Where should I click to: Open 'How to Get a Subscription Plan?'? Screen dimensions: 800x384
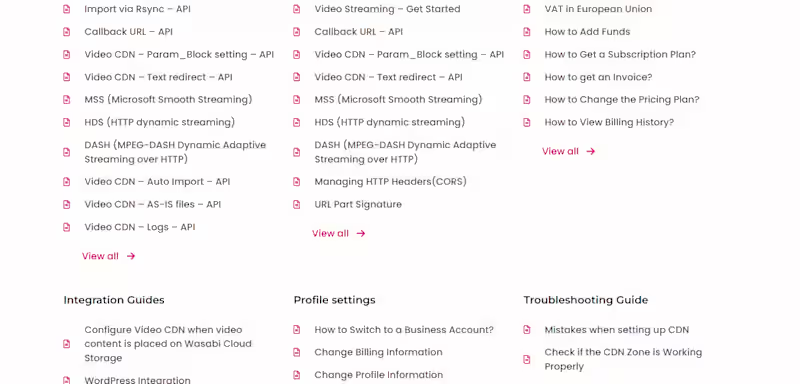620,54
